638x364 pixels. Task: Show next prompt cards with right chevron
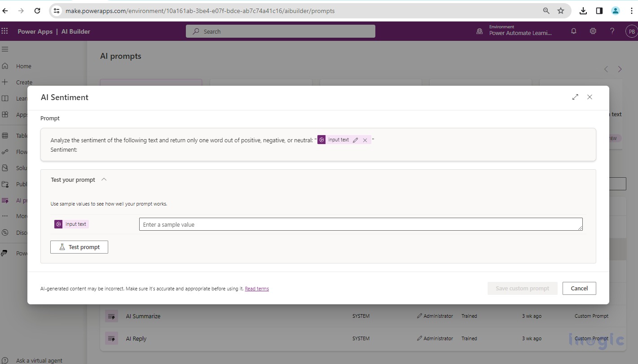click(620, 69)
